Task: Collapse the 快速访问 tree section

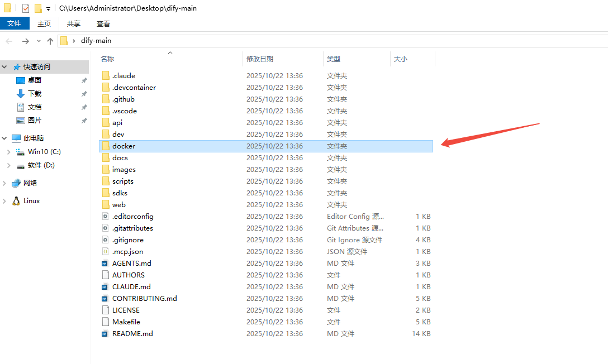Action: 4,67
